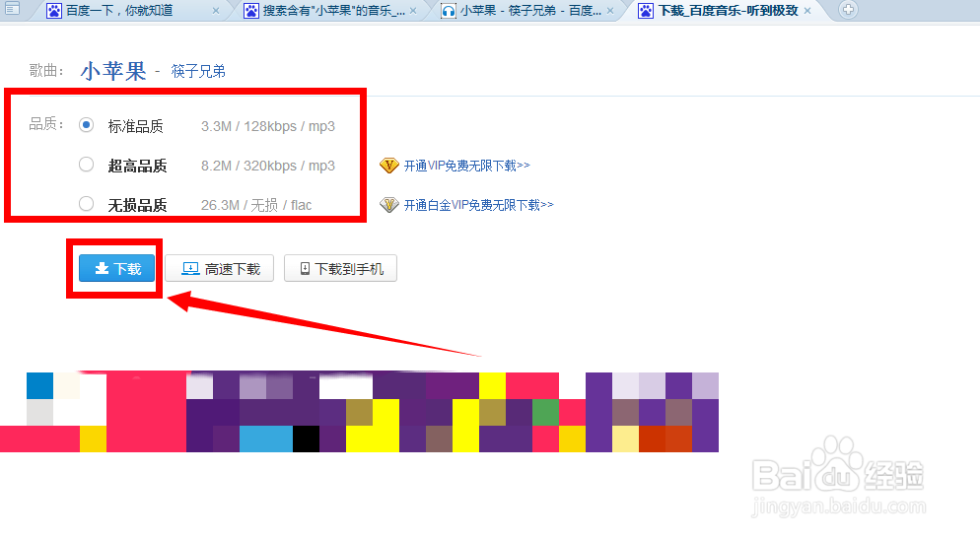Click the pixelated banner advertisement
Viewport: 980px width, 540px height.
coord(360,412)
